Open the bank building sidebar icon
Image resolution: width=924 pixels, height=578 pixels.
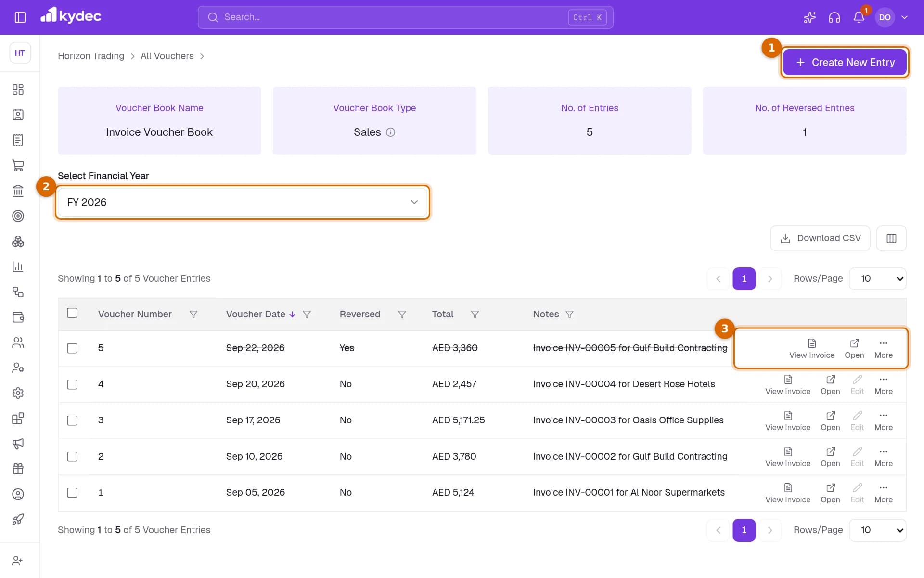tap(18, 191)
